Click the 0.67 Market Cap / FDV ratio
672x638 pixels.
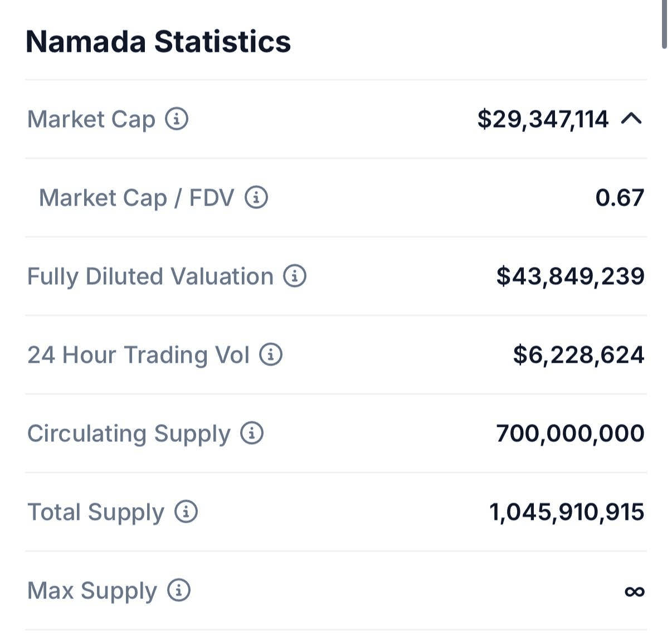click(x=620, y=198)
